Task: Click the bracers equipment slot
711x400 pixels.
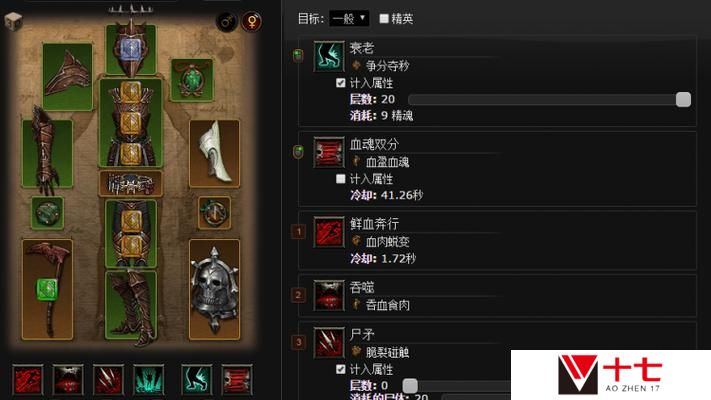Action: click(47, 154)
